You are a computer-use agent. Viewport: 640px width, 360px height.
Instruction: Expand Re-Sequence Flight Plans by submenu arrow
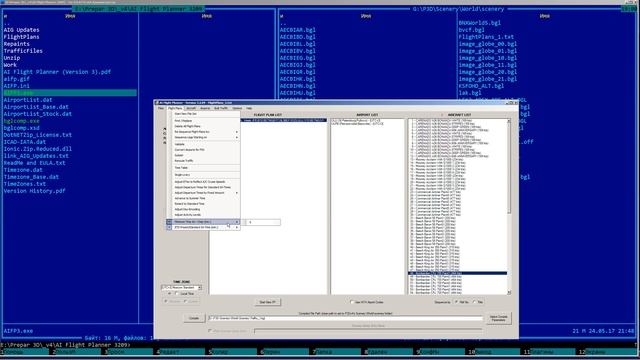coord(237,132)
